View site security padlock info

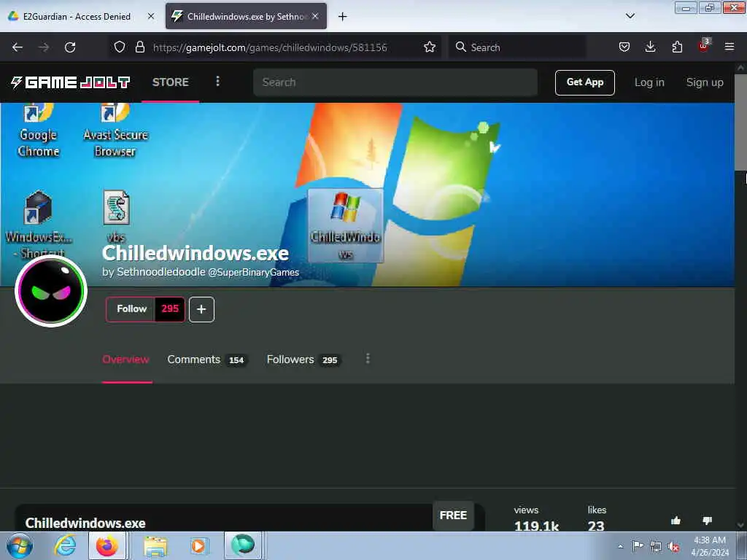tap(139, 47)
